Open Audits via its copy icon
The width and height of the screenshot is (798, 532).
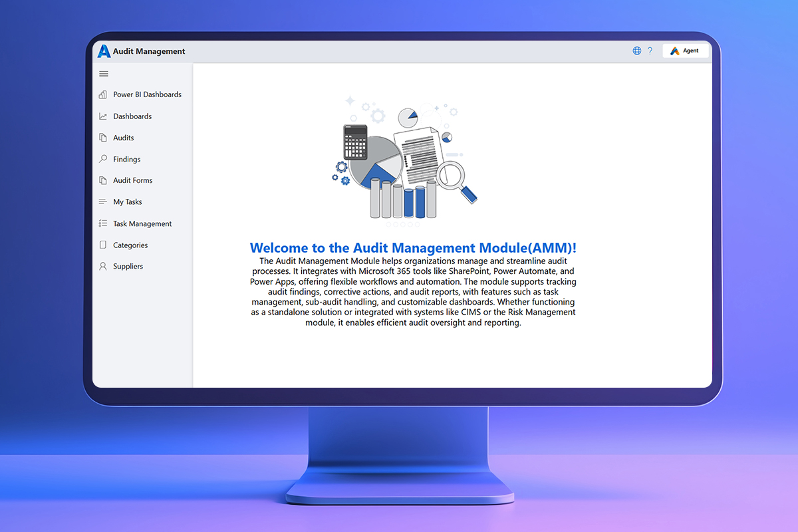tap(103, 138)
